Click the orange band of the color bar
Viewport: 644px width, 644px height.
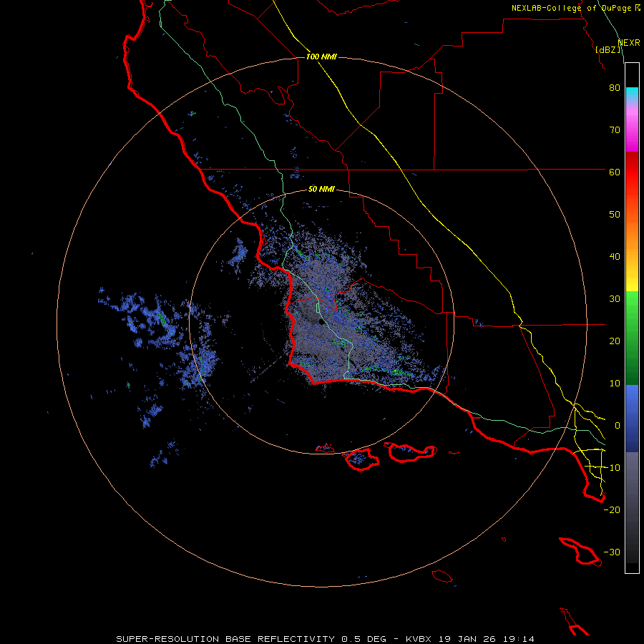click(x=632, y=234)
